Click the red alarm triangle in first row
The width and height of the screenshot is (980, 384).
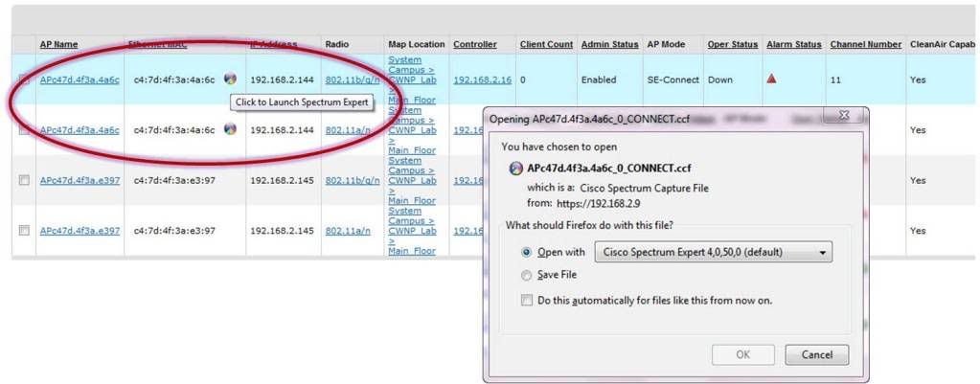(771, 79)
